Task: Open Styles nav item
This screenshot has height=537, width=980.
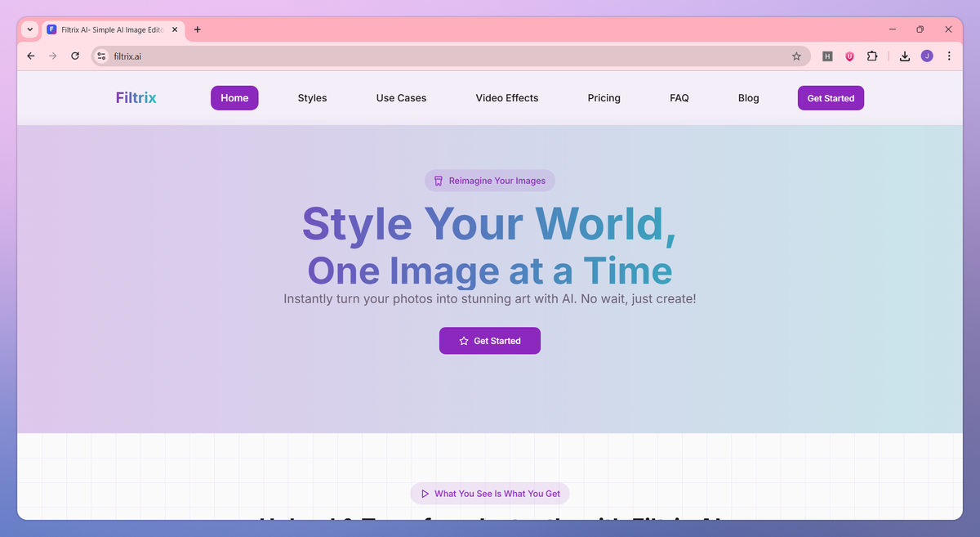Action: pos(312,98)
